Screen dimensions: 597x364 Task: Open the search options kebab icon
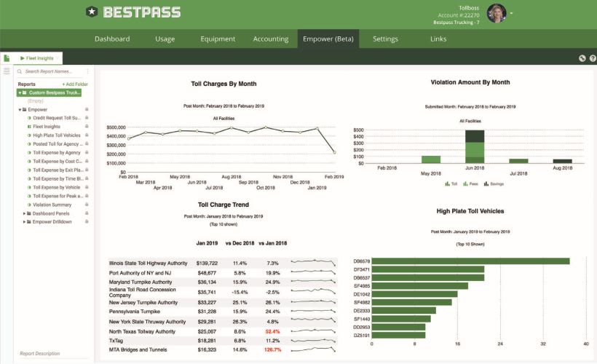click(x=87, y=71)
